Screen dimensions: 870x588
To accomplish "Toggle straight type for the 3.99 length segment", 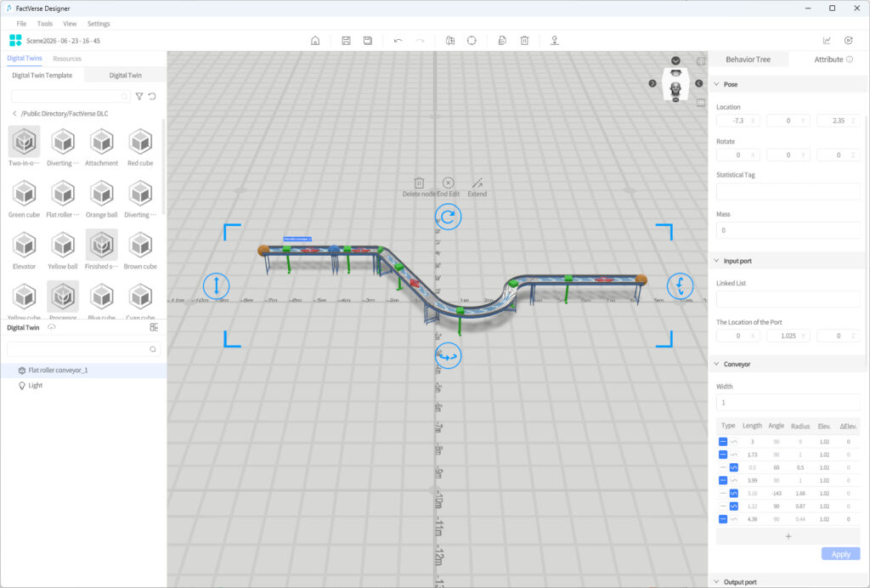I will pos(723,480).
